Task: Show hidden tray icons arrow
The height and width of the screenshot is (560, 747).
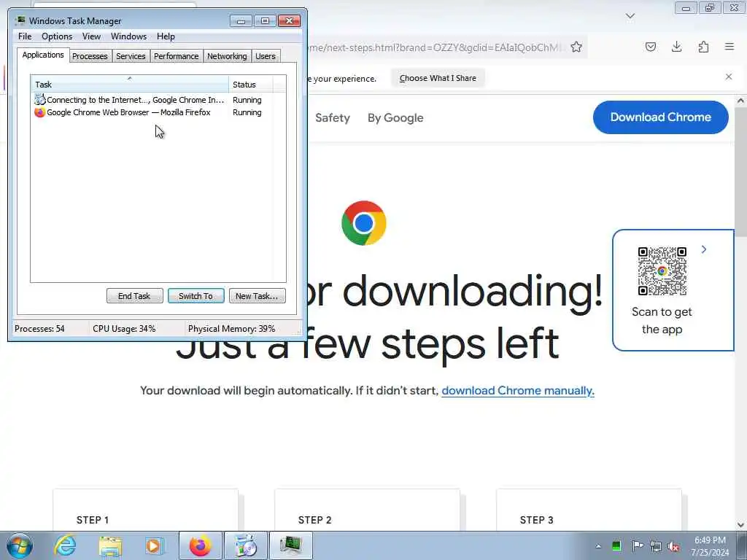Action: tap(598, 546)
